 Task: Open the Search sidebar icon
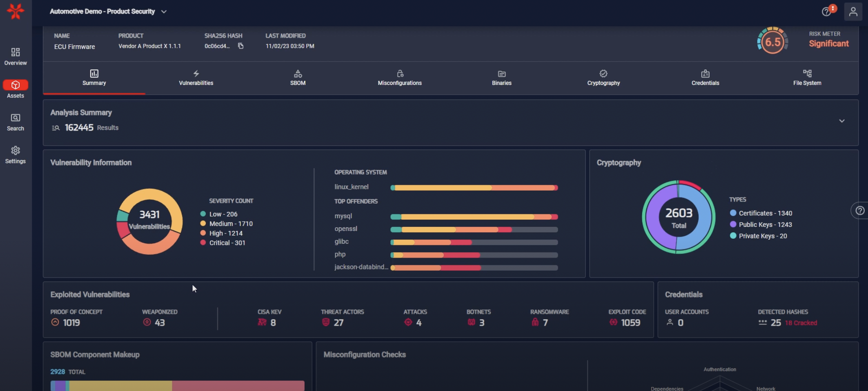[16, 122]
